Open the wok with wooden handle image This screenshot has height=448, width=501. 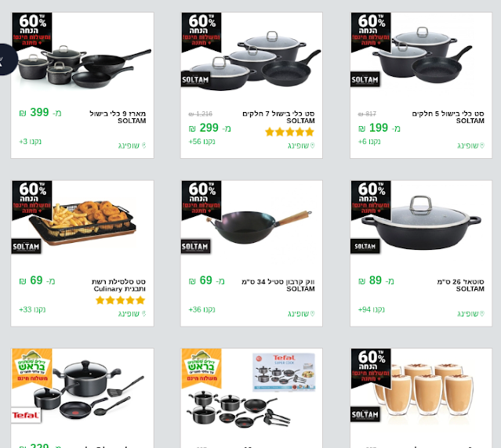(259, 227)
